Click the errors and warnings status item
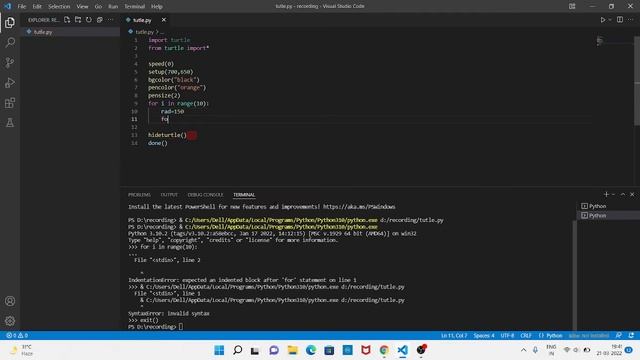 point(17,335)
